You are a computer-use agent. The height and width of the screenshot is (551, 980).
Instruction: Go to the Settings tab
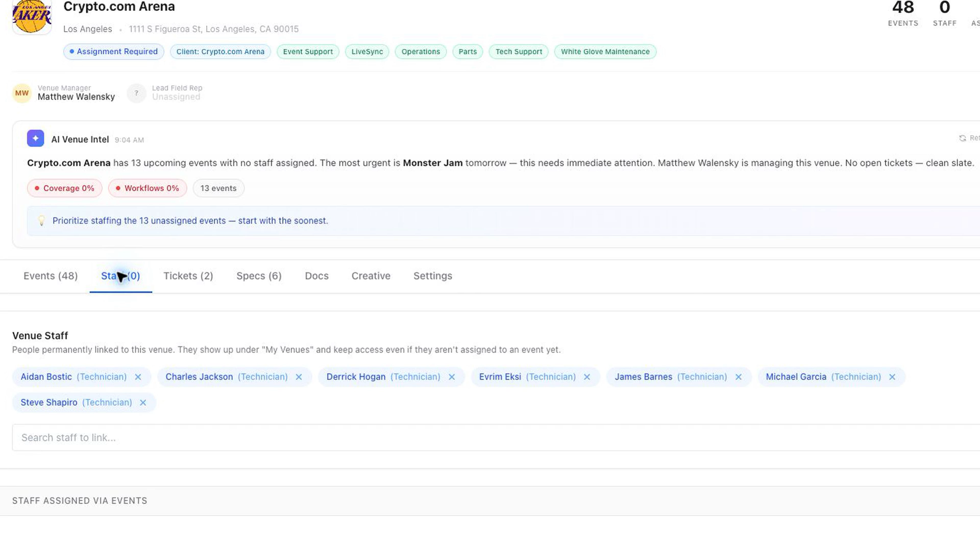(433, 276)
